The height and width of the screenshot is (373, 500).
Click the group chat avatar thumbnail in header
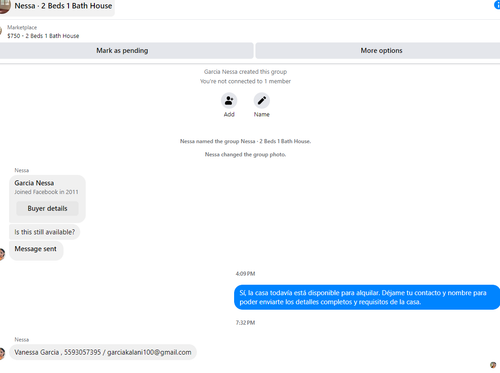tap(4, 6)
